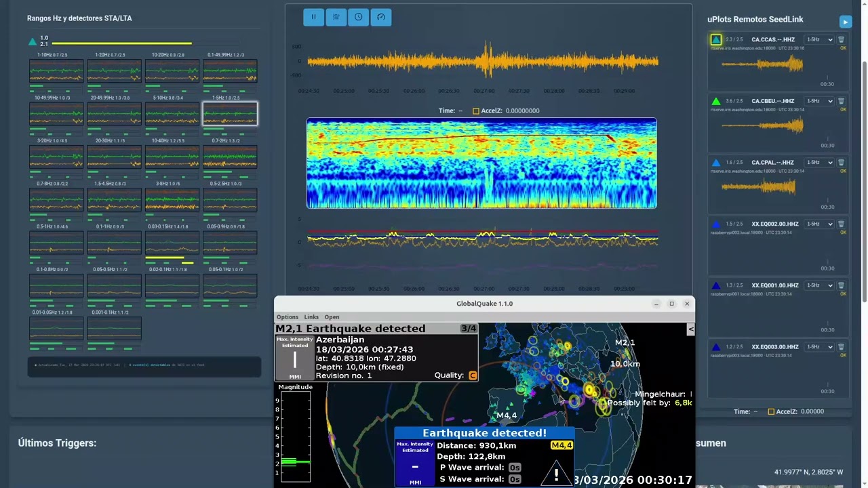Collapse GlobalQuake side panel arrow
This screenshot has width=868, height=488.
(691, 329)
